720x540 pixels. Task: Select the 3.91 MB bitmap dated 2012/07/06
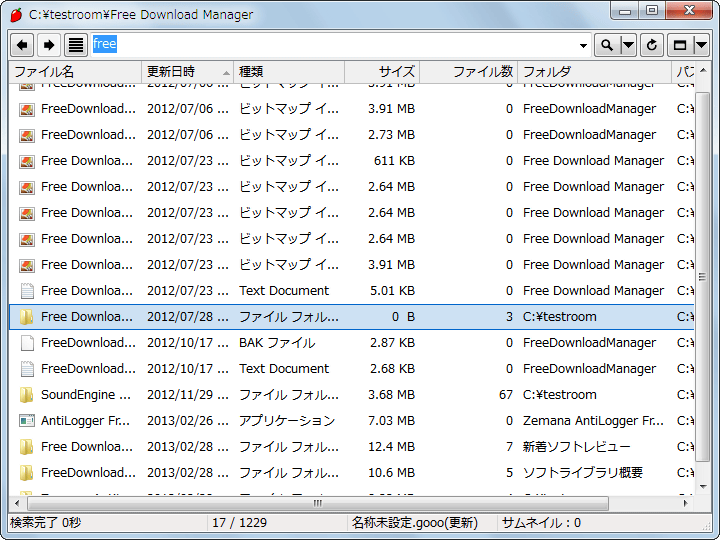(351, 109)
